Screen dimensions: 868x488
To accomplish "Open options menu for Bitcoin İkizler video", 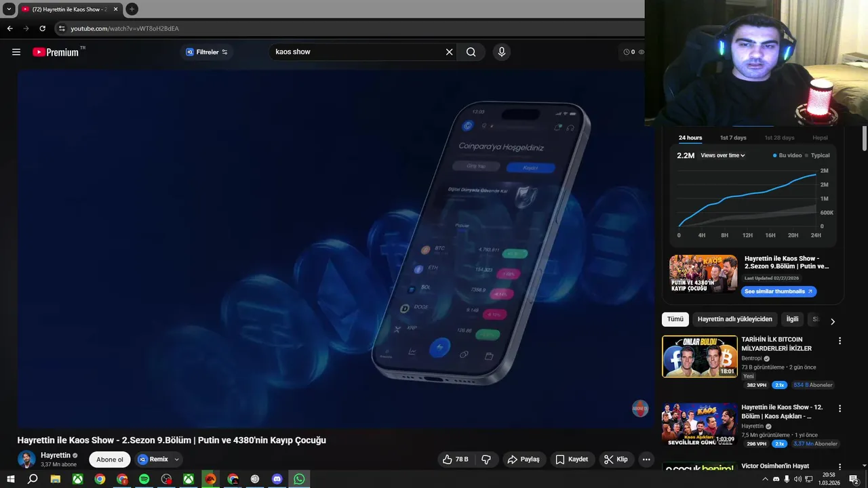I will pos(840,341).
